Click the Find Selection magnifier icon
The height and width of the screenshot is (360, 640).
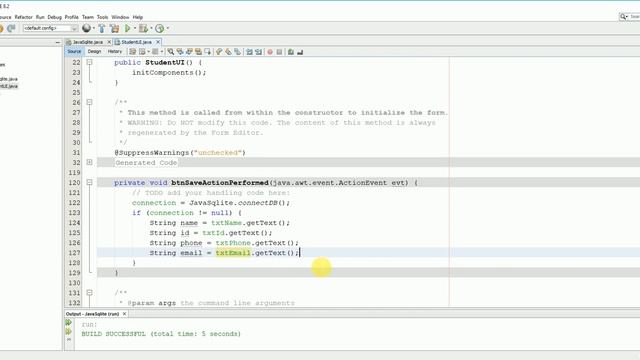click(171, 52)
